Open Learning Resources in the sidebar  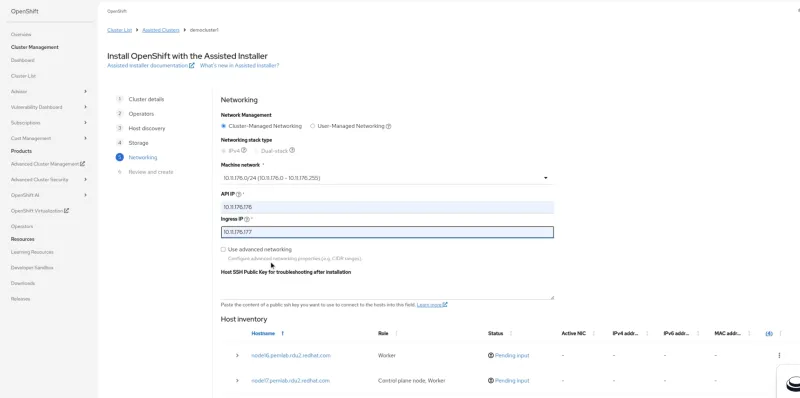pyautogui.click(x=32, y=252)
